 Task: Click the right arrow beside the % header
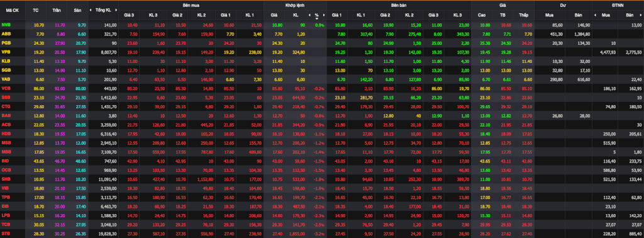(x=324, y=15)
